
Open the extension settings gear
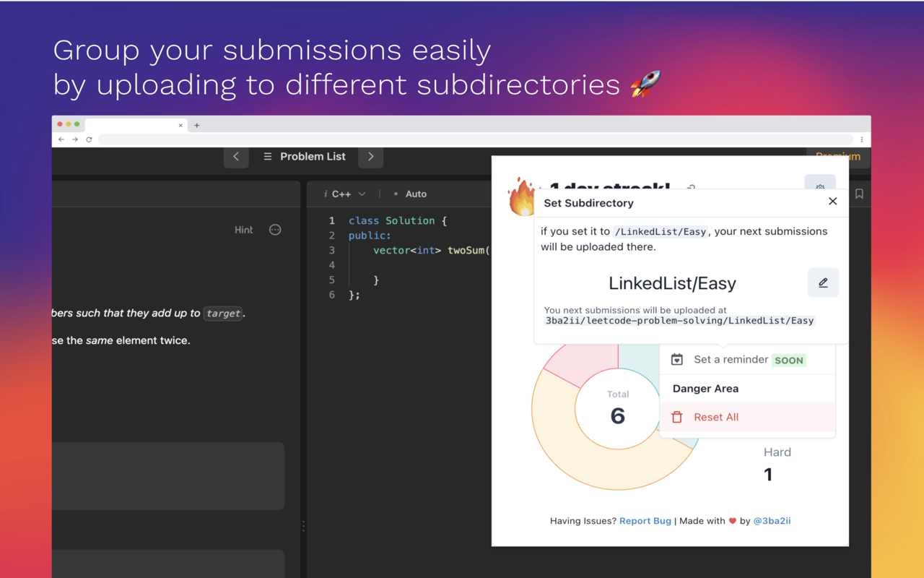820,187
